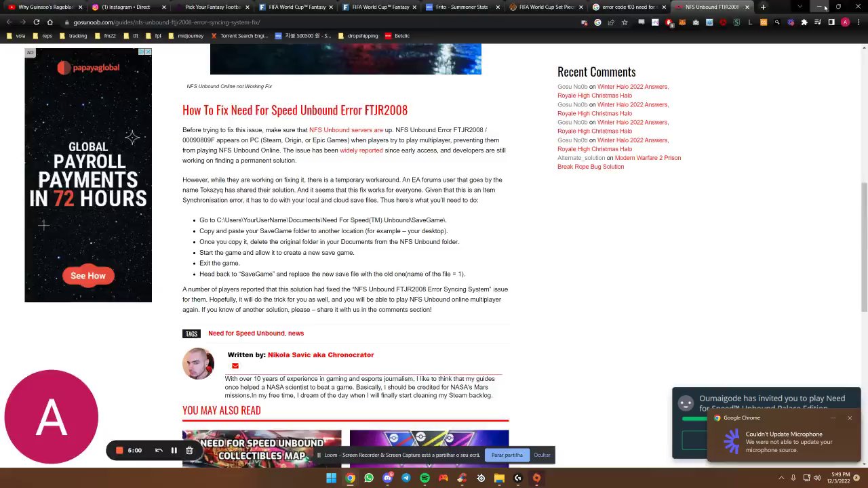Delete the Loom recording with trash icon
This screenshot has width=868, height=488.
click(x=189, y=450)
